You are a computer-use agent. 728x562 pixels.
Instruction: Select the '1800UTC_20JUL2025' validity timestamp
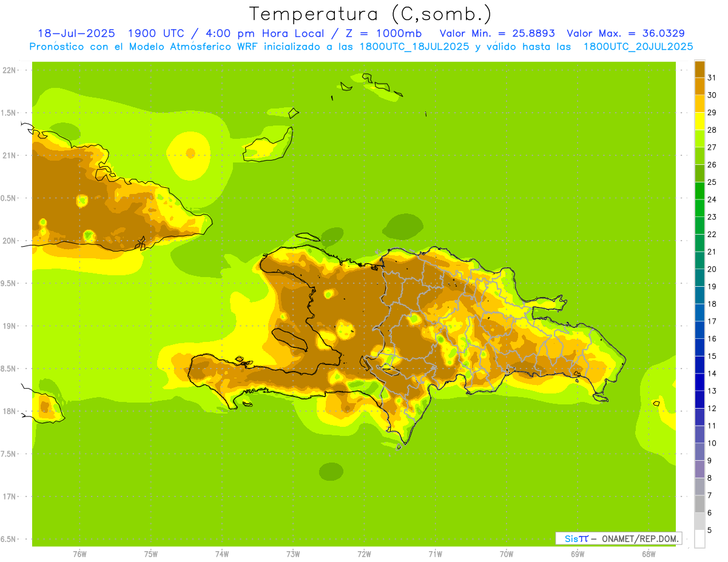tap(638, 47)
